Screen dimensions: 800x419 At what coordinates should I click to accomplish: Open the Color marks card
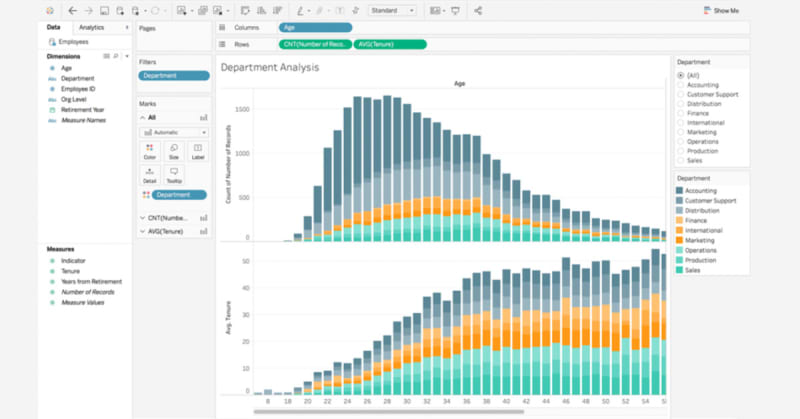tap(149, 151)
